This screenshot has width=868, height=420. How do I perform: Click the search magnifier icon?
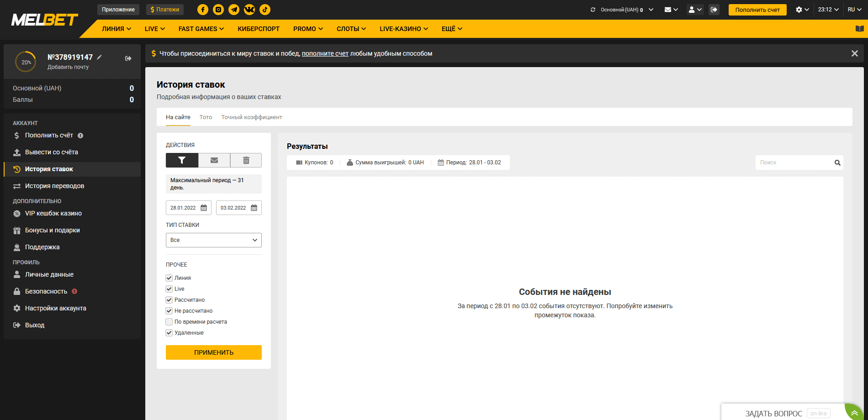pyautogui.click(x=837, y=163)
